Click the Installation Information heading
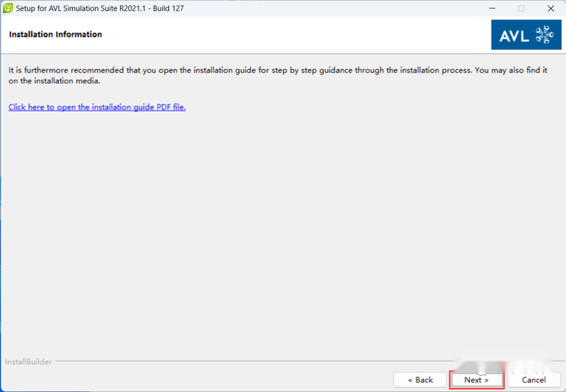Screen dimensions: 566x392 click(x=56, y=34)
